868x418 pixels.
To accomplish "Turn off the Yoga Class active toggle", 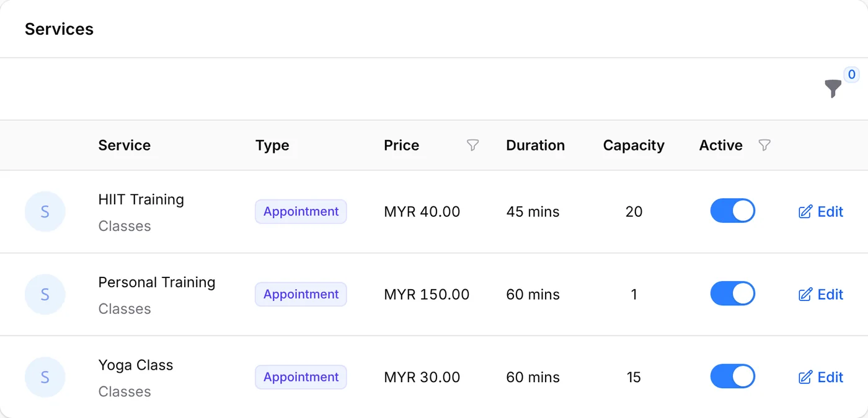I will click(x=732, y=377).
